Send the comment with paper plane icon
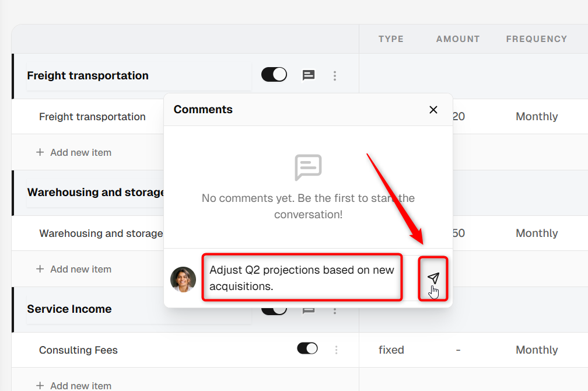The width and height of the screenshot is (588, 391). tap(433, 278)
